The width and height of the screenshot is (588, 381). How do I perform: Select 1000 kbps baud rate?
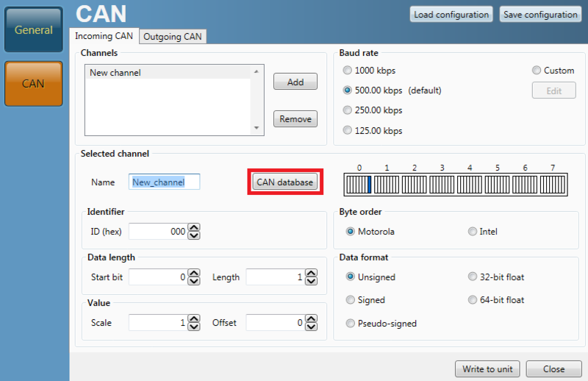tap(348, 71)
